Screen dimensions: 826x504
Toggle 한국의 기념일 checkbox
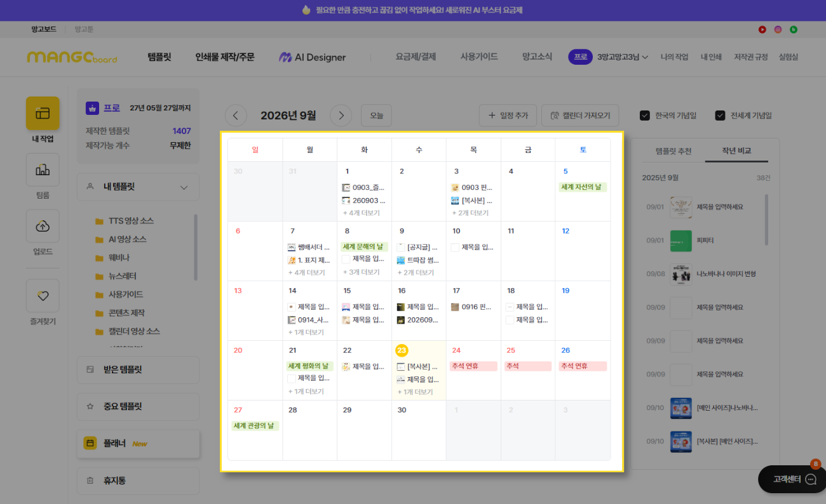644,116
